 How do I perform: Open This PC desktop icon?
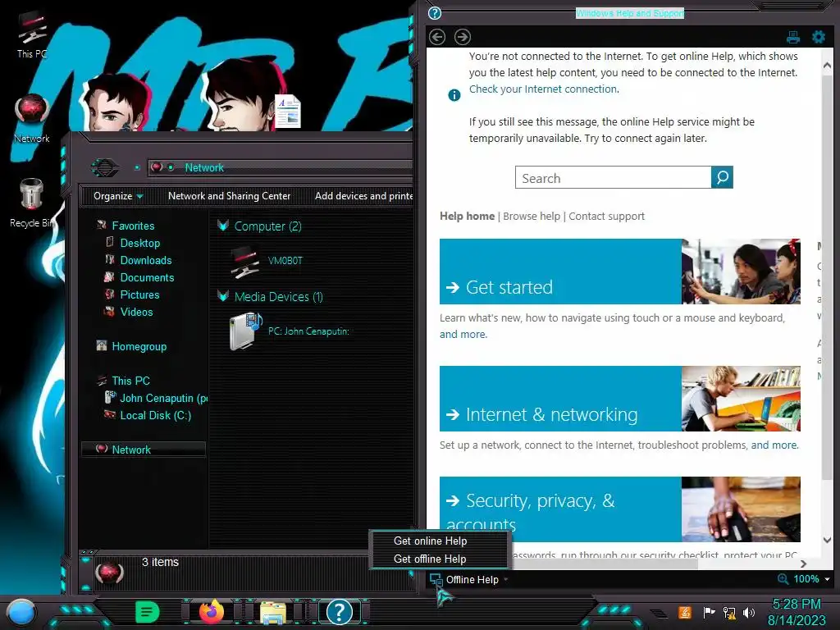coord(32,33)
